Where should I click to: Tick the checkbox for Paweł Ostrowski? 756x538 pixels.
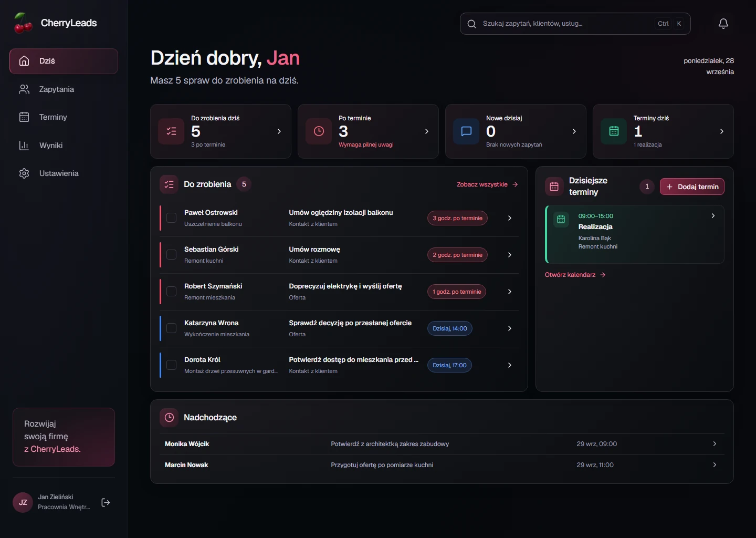[171, 218]
